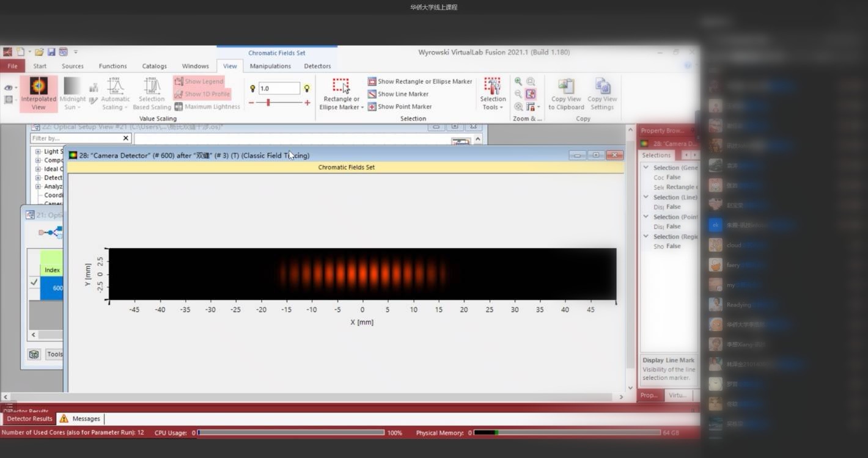Screen dimensions: 868x458
Task: Open the Manipulations ribbon tab
Action: tap(270, 66)
